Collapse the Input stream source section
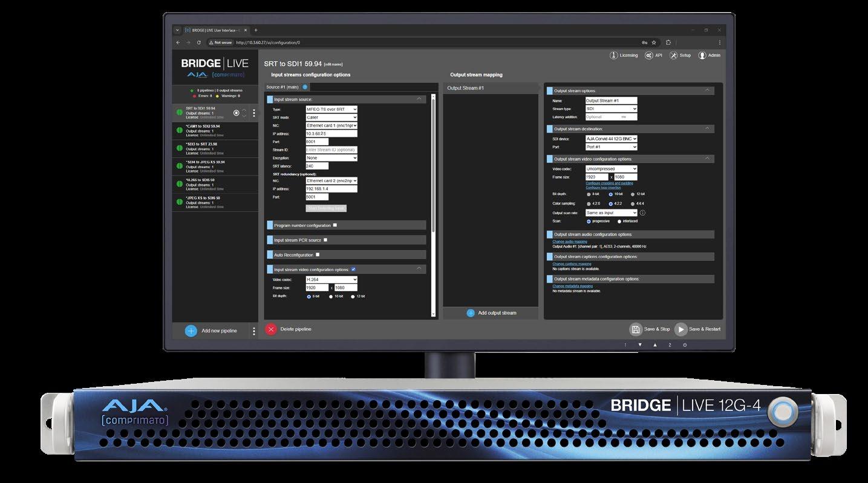 [x=419, y=99]
